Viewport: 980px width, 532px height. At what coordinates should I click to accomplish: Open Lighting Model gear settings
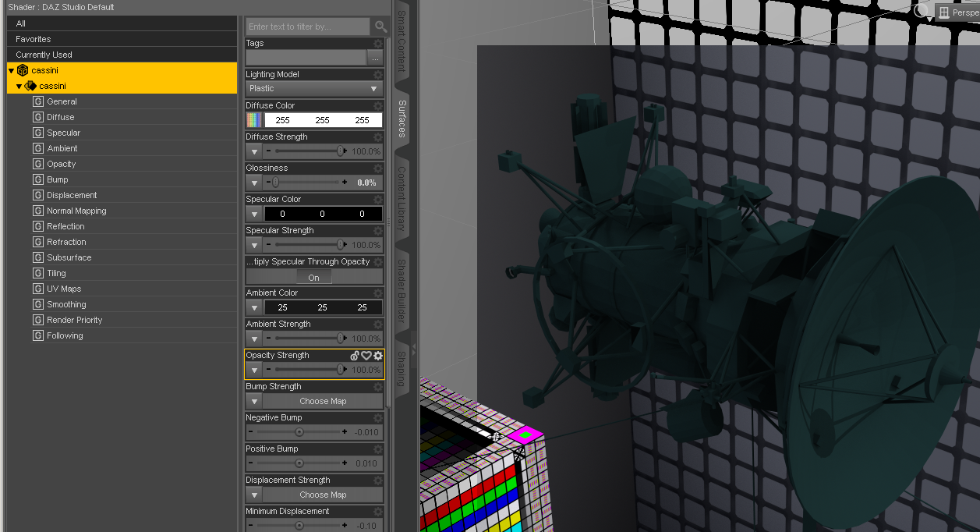(x=378, y=74)
